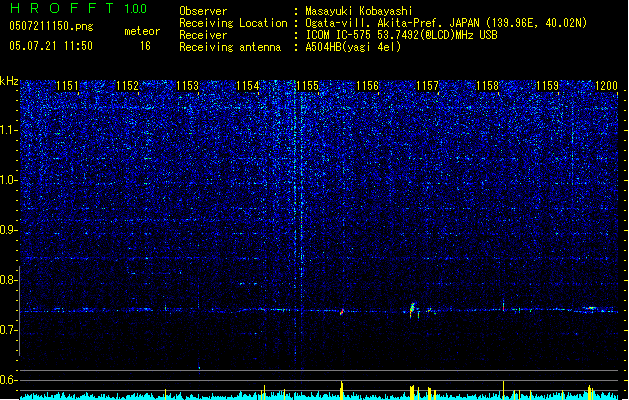Screen dimensions: 629x400
Task: Select the file name 0507211150.png
Action: click(x=51, y=26)
